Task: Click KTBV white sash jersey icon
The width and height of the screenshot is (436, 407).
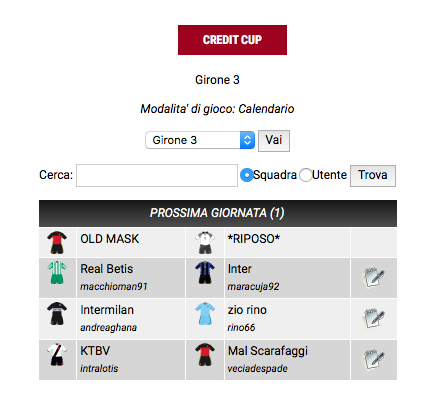Action: pos(57,354)
